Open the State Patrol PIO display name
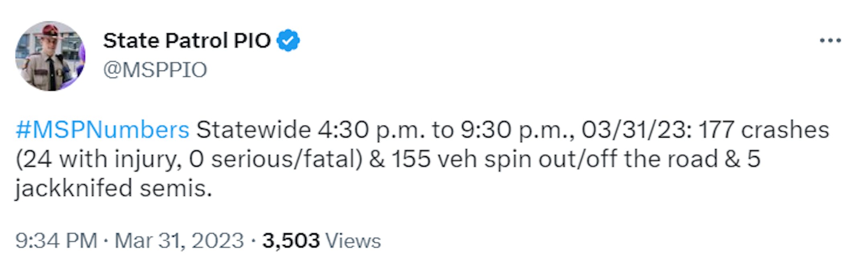868x276 pixels. [x=187, y=41]
